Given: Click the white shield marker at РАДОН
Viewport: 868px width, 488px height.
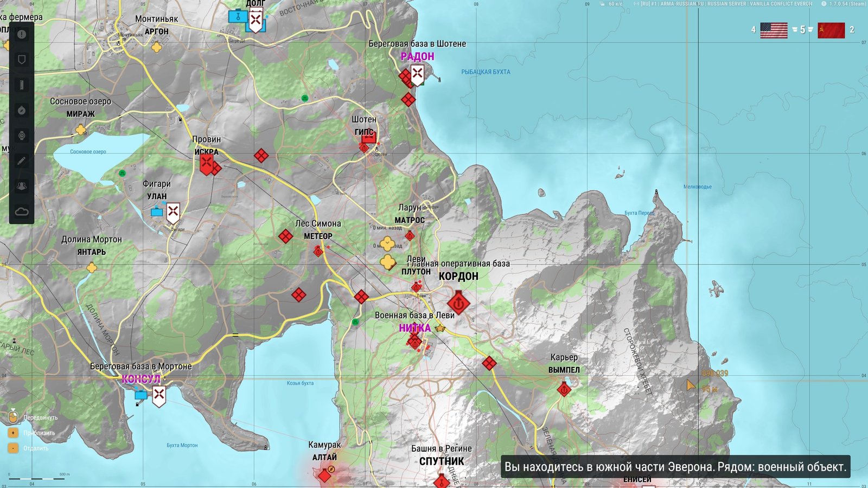Looking at the screenshot, I should (x=417, y=75).
